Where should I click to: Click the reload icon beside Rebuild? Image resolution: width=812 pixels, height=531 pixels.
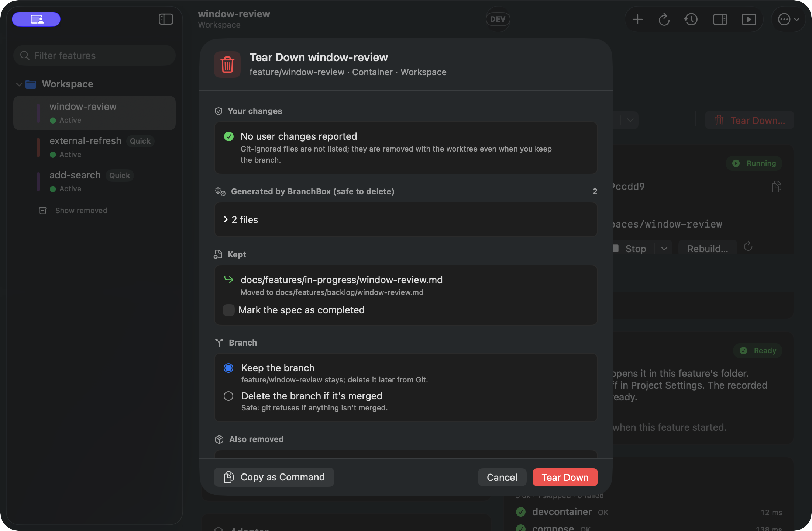[x=748, y=246]
